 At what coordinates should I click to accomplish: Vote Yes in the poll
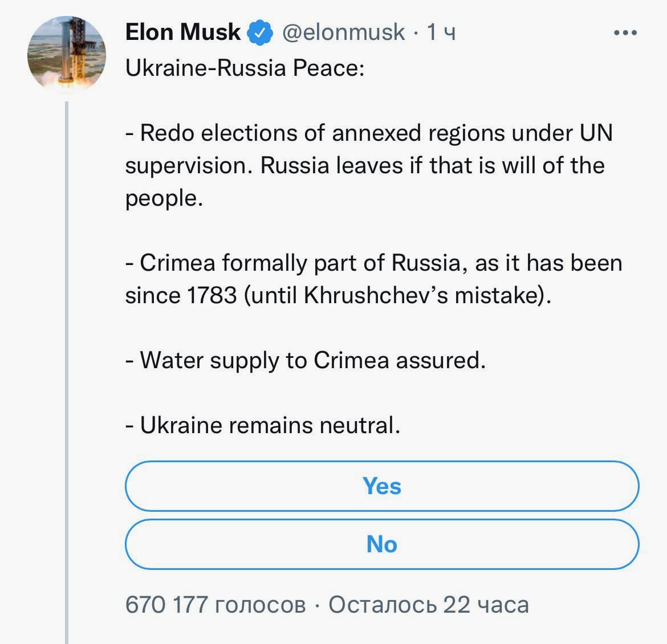coord(382,486)
